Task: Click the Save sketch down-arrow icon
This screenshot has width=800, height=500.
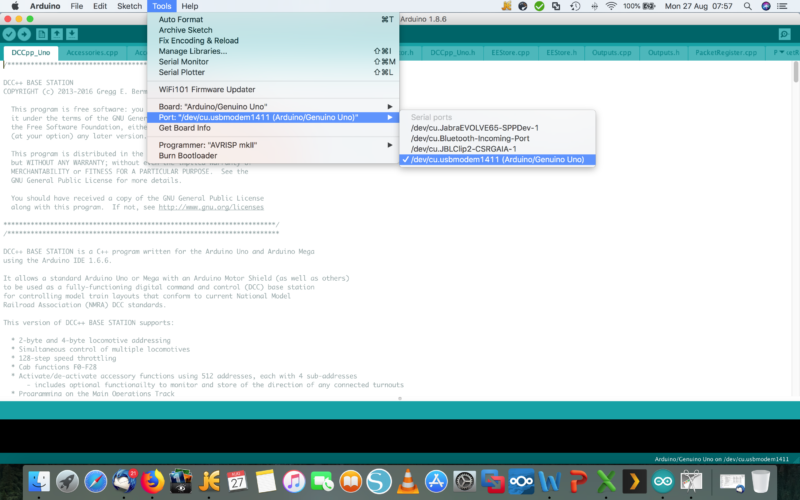Action: pos(72,34)
